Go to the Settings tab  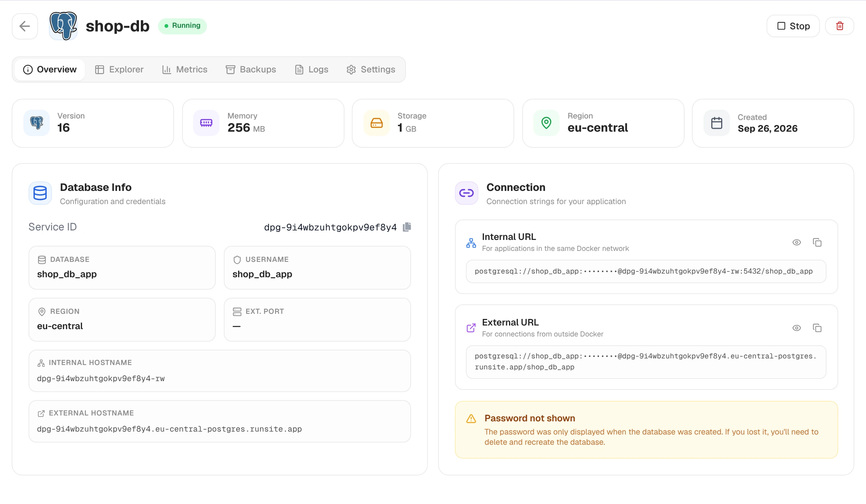tap(371, 69)
